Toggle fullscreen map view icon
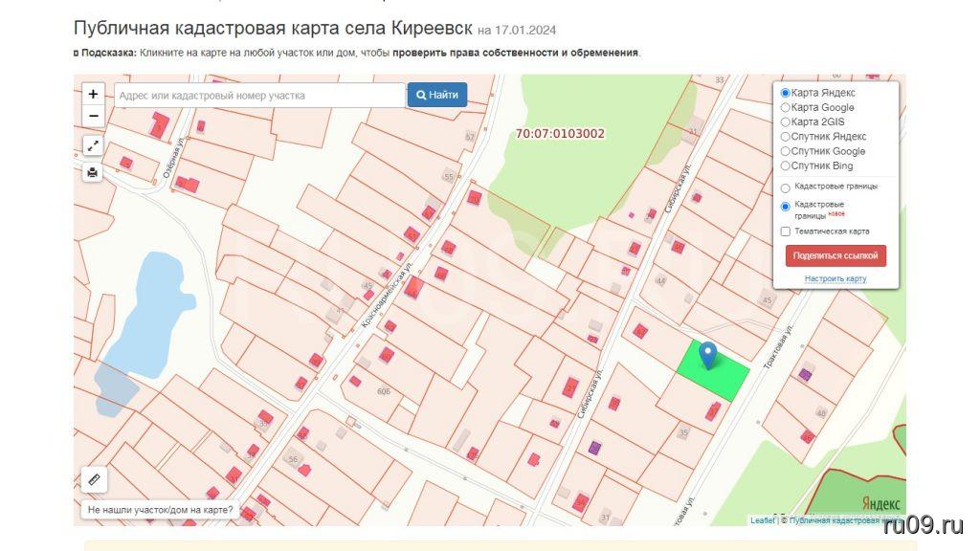This screenshot has height=551, width=980. coord(93,145)
